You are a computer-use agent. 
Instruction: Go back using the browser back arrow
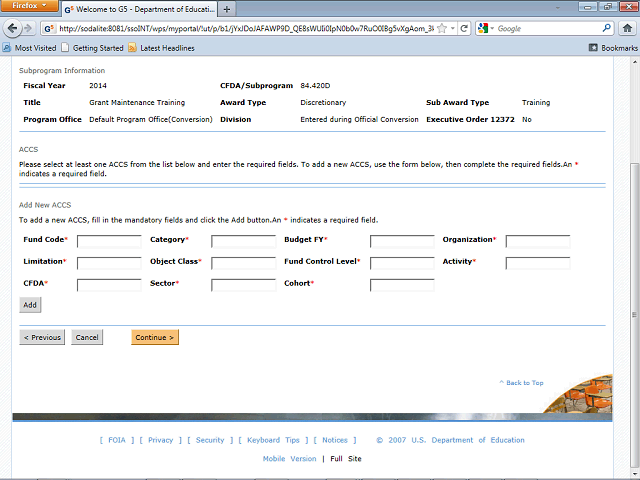coord(12,28)
